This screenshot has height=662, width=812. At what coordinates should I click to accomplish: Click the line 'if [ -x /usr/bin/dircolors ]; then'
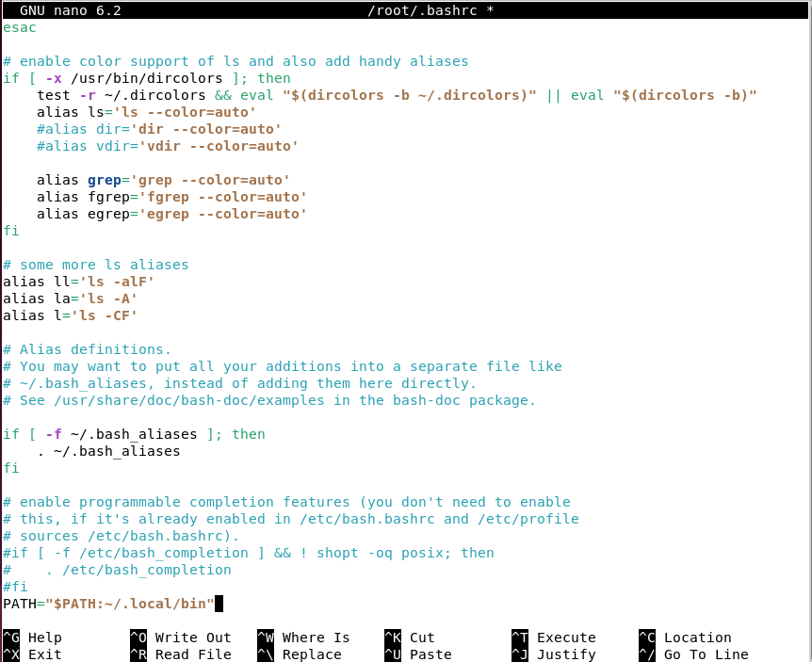pos(147,78)
